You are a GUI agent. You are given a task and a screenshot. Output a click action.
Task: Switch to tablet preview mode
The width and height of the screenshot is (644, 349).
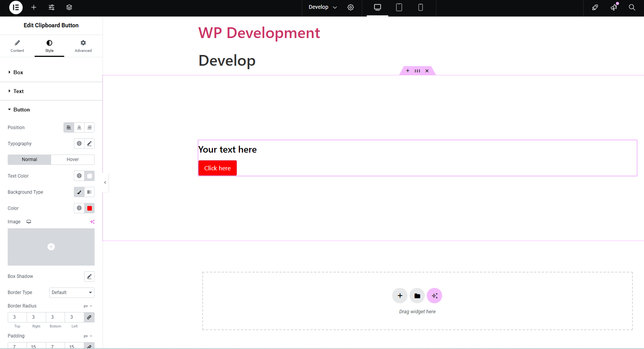[x=399, y=7]
